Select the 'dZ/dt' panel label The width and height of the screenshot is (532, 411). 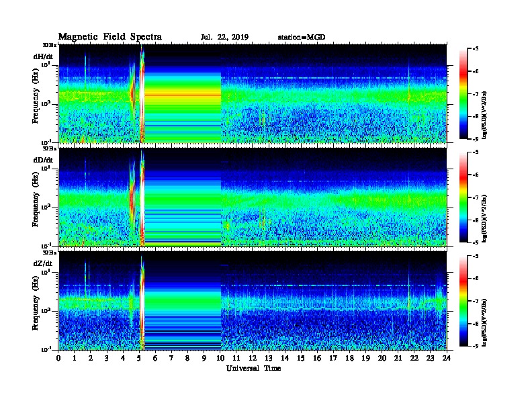tap(43, 263)
